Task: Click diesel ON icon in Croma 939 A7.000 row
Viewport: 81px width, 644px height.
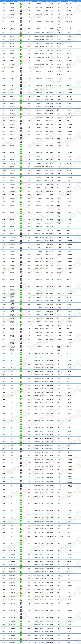Action: (21, 11)
